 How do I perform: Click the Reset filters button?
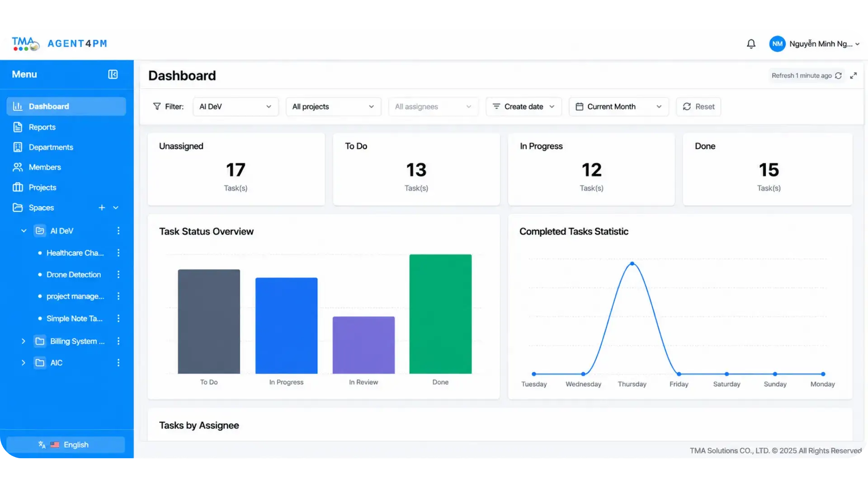click(698, 107)
